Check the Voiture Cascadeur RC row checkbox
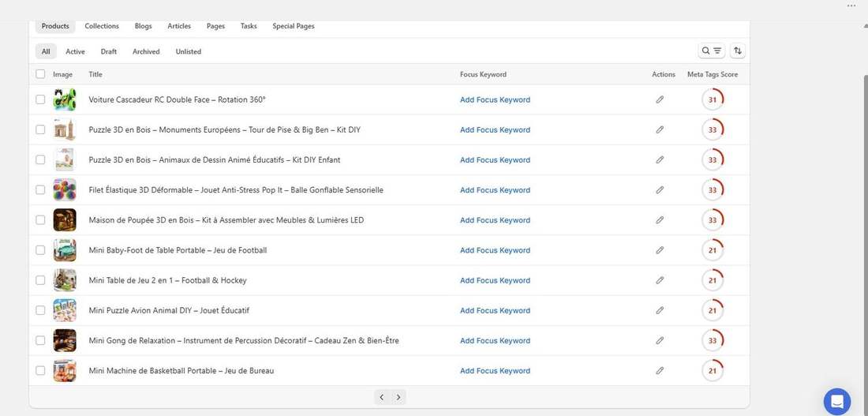This screenshot has width=868, height=416. [40, 99]
